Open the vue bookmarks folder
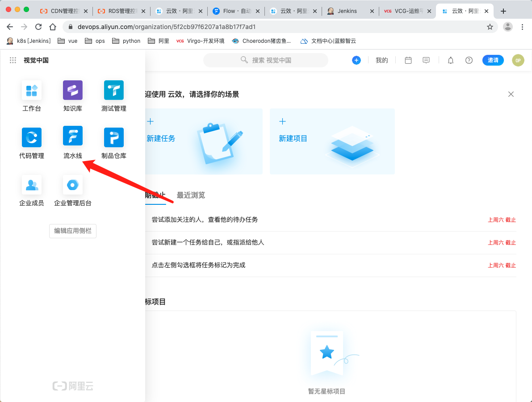Image resolution: width=532 pixels, height=402 pixels. click(x=67, y=41)
